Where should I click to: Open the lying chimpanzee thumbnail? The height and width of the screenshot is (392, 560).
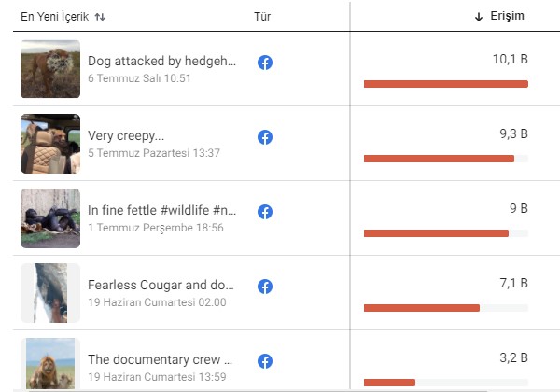pos(50,218)
